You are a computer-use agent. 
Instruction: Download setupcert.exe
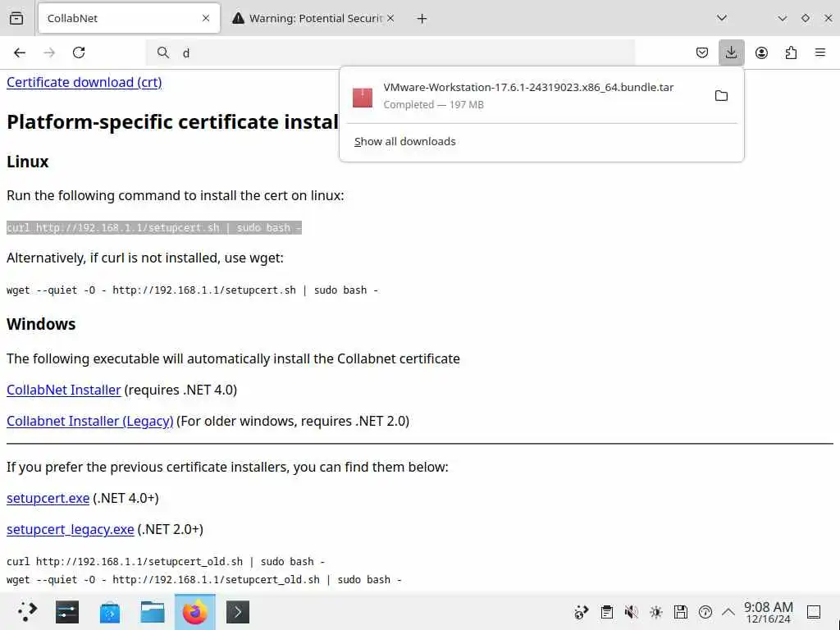48,498
